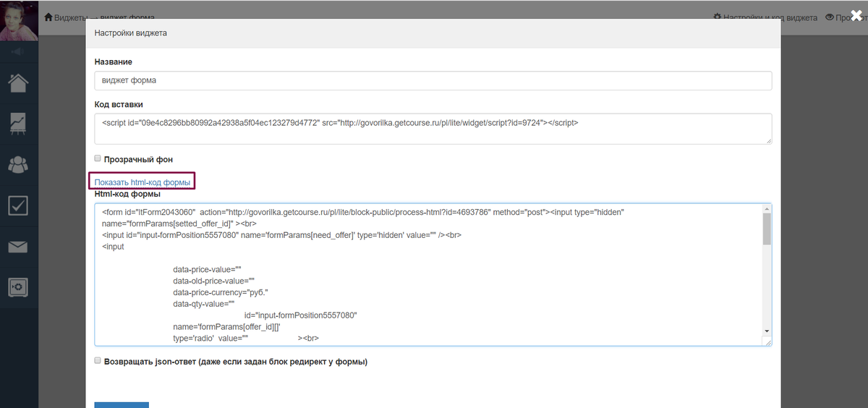Enable the Прозрачный фон checkbox

[x=98, y=158]
